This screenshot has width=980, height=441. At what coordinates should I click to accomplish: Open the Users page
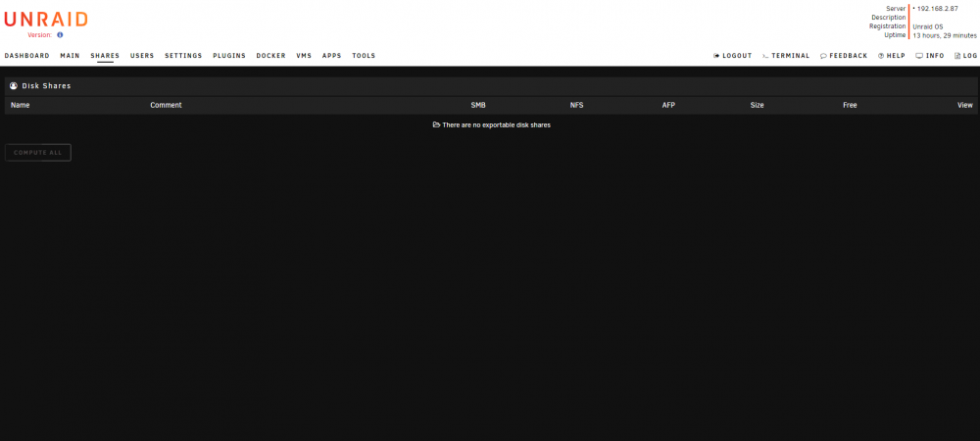click(142, 56)
